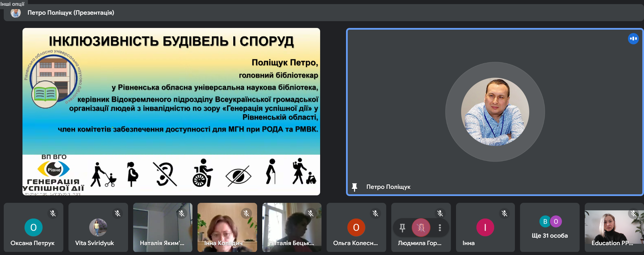Viewport: 644px width, 255px height.
Task: Click the shared presentation slide
Action: tap(171, 111)
